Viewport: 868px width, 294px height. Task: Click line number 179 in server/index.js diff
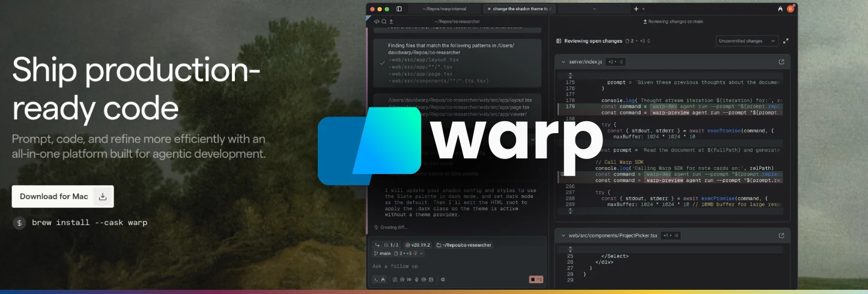570,106
